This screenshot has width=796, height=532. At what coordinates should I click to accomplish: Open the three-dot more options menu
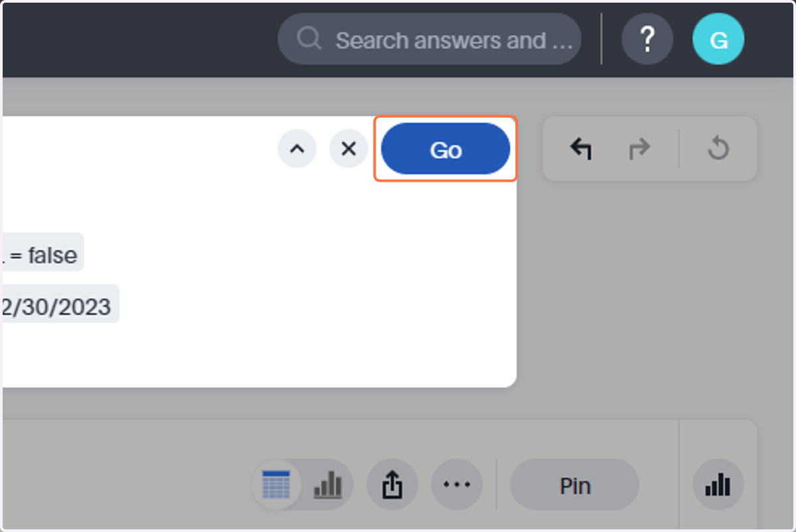(457, 485)
